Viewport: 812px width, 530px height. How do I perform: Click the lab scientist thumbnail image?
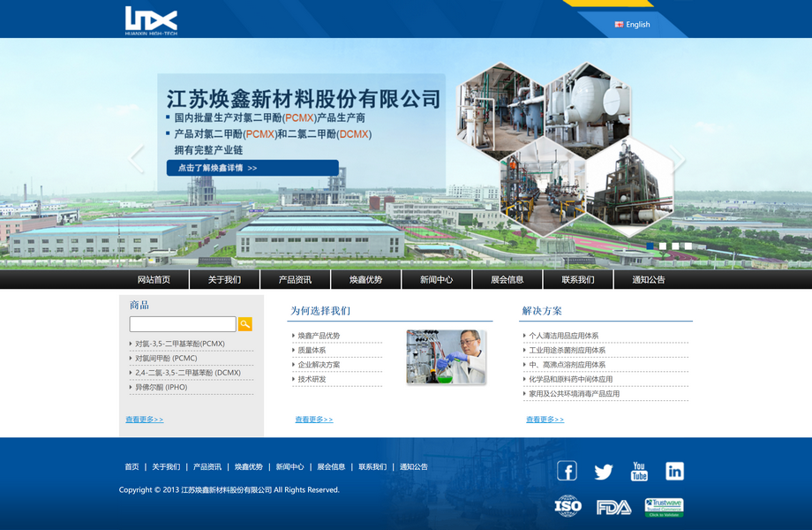[x=446, y=357]
